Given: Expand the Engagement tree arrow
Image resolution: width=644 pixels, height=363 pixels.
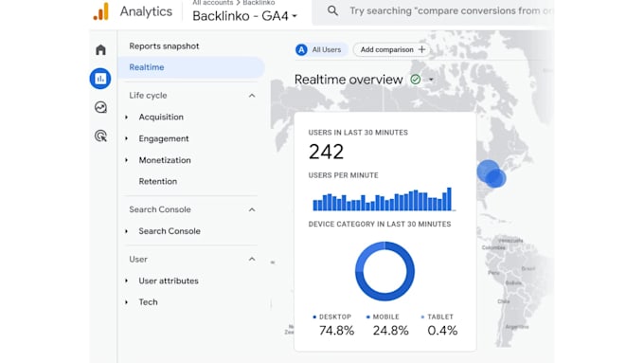Looking at the screenshot, I should click(x=127, y=138).
